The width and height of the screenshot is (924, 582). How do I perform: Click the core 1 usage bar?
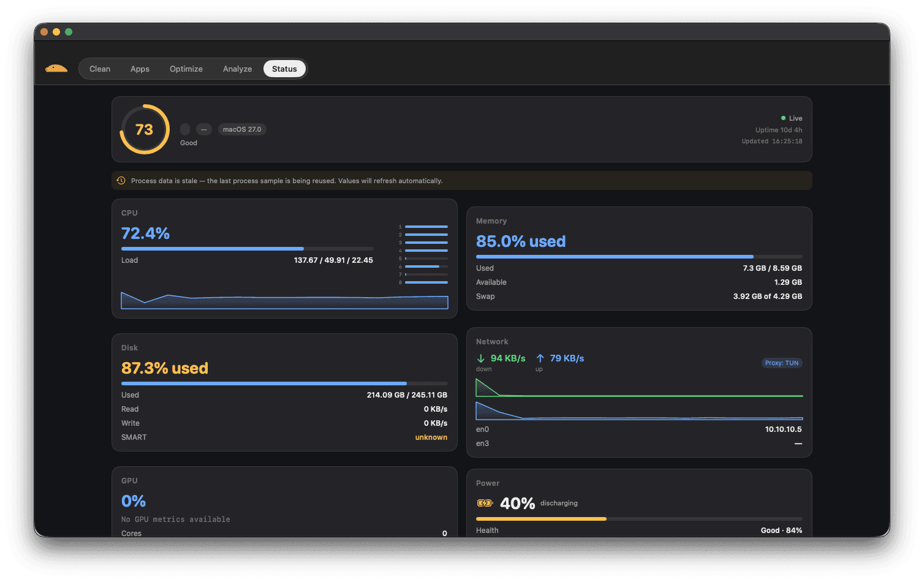tap(426, 227)
